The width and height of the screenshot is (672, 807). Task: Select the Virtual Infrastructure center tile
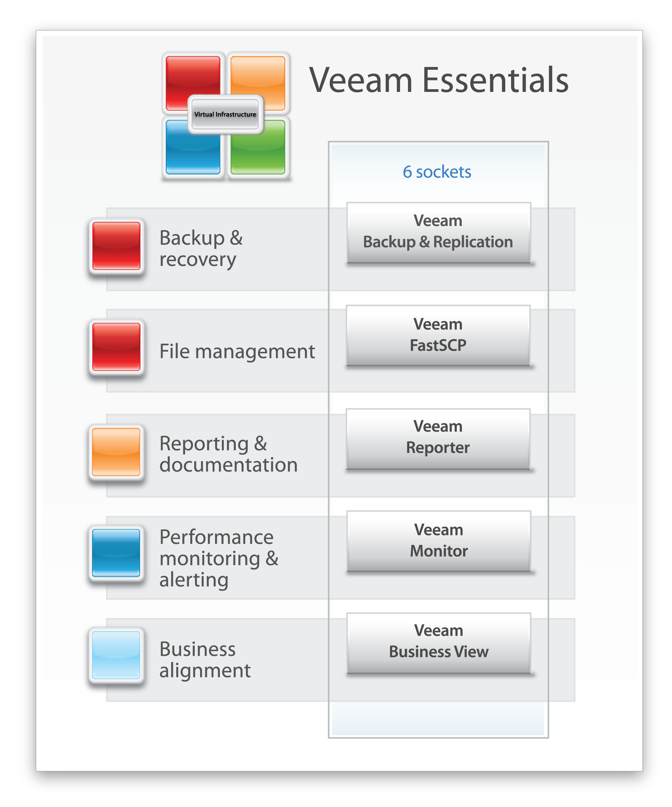(225, 114)
